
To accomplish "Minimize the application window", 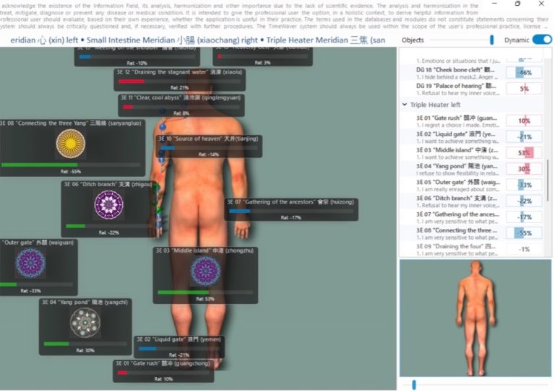I will point(494,4).
